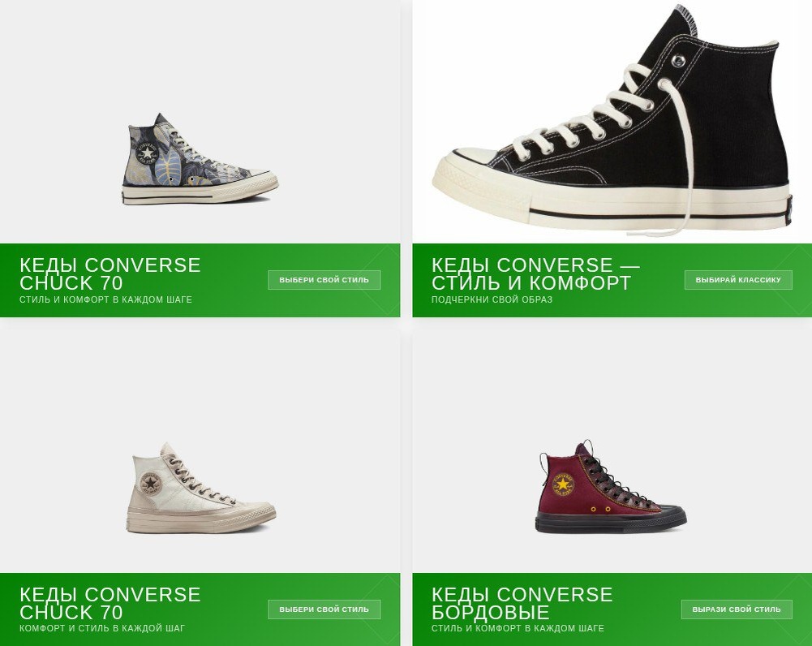Click subtitle 'Стиль и комфорт' under burgundy sneaker title
812x646 pixels.
pyautogui.click(x=518, y=628)
